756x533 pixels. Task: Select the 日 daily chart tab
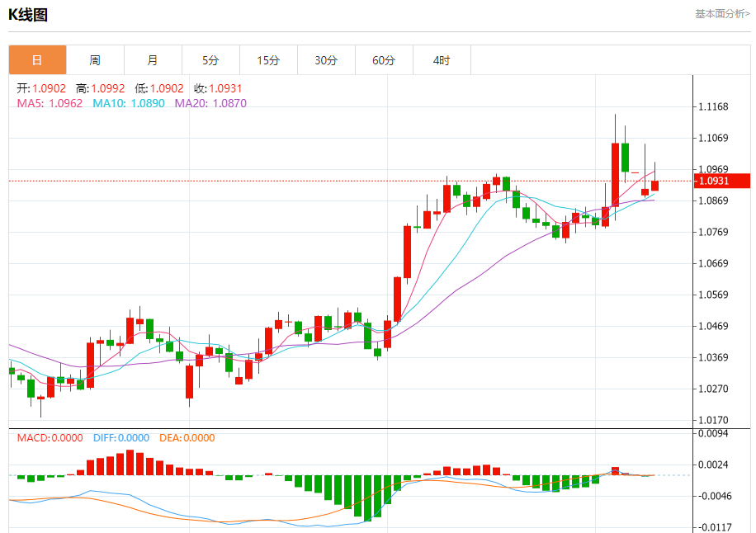coord(38,60)
